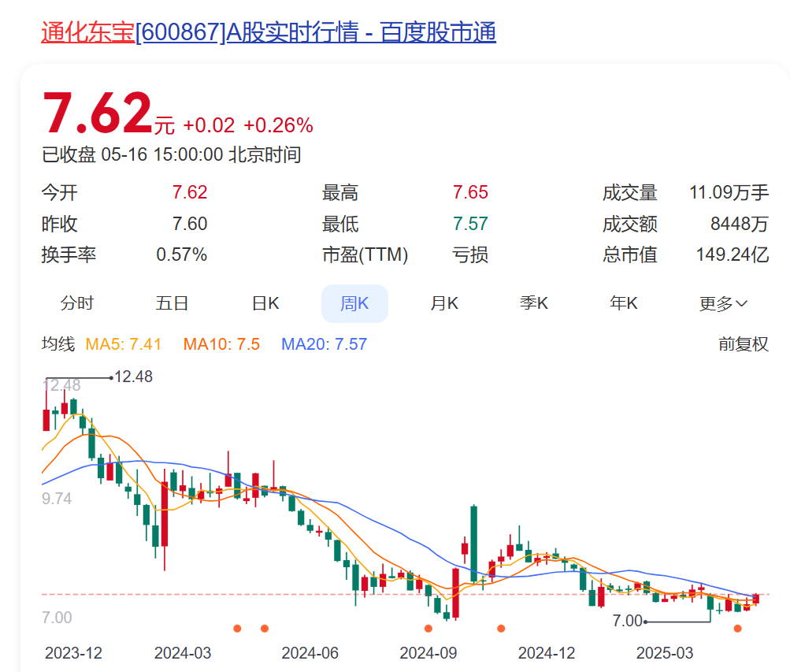
Task: Click the MA5: 7.41 indicator label
Action: tap(124, 344)
